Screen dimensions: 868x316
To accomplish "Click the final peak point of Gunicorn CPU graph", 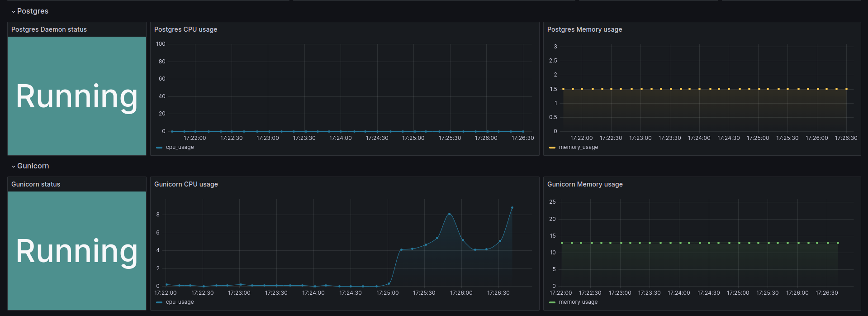I will (x=512, y=207).
